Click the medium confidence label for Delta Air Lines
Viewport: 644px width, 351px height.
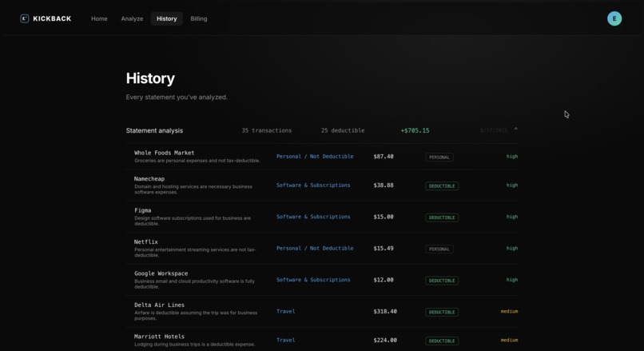coord(509,311)
